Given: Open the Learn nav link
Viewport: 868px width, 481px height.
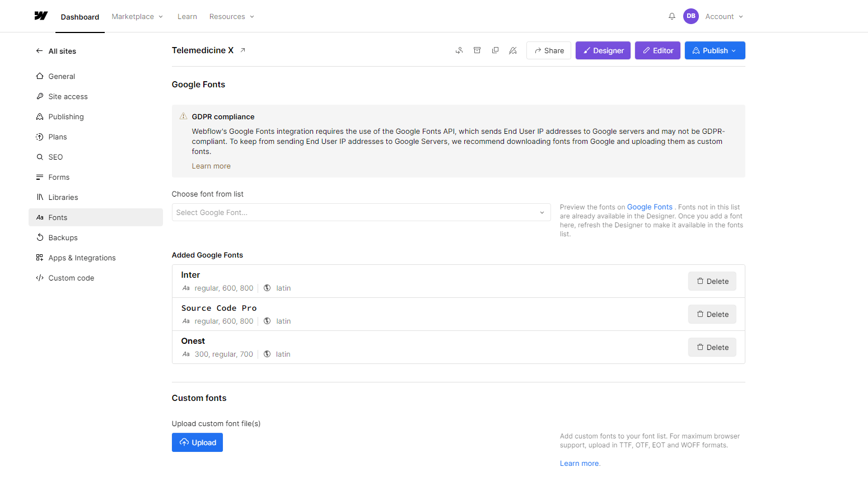Looking at the screenshot, I should [x=187, y=16].
